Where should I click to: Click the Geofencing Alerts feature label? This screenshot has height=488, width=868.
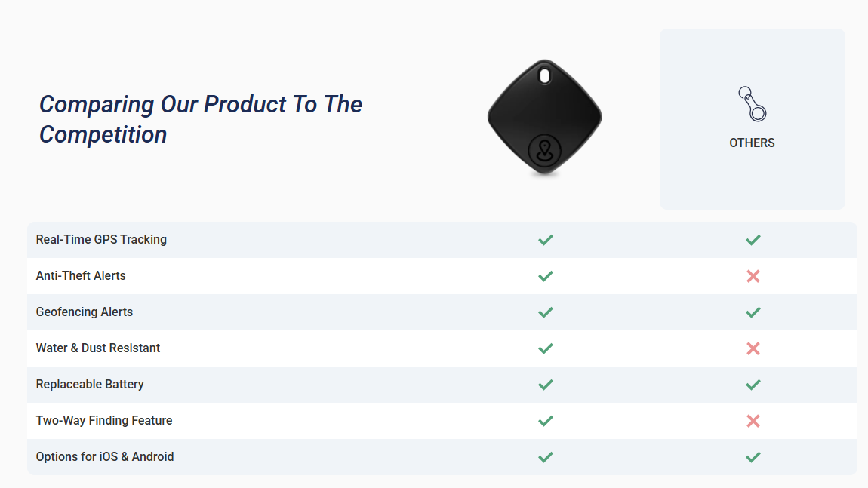click(85, 312)
